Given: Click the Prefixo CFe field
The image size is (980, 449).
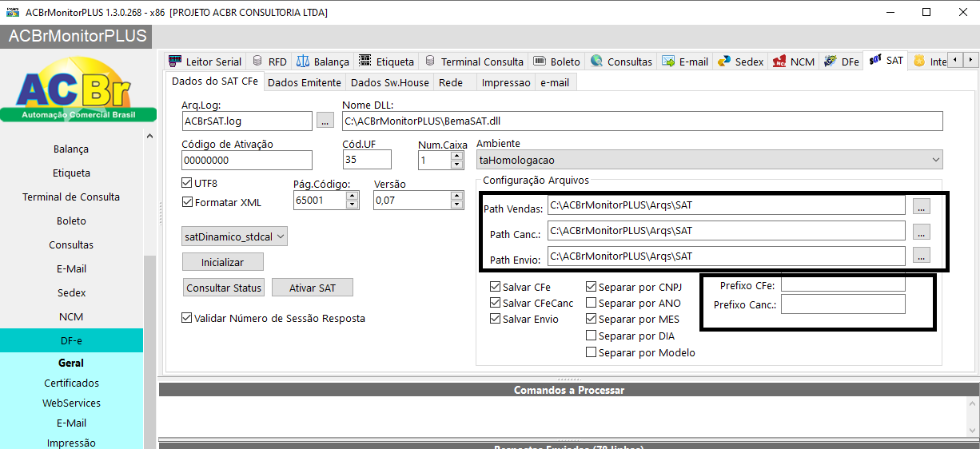Looking at the screenshot, I should (843, 284).
